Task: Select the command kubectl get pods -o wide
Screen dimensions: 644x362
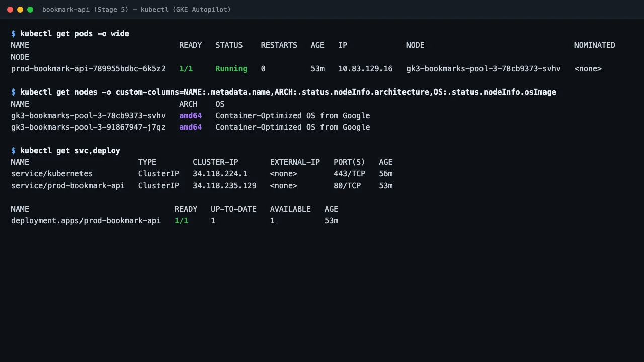Action: [74, 34]
